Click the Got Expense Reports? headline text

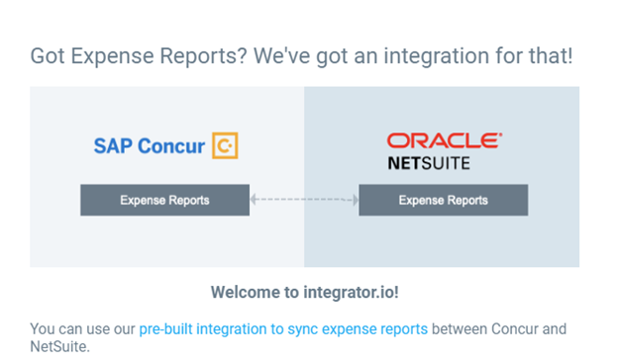(x=139, y=55)
